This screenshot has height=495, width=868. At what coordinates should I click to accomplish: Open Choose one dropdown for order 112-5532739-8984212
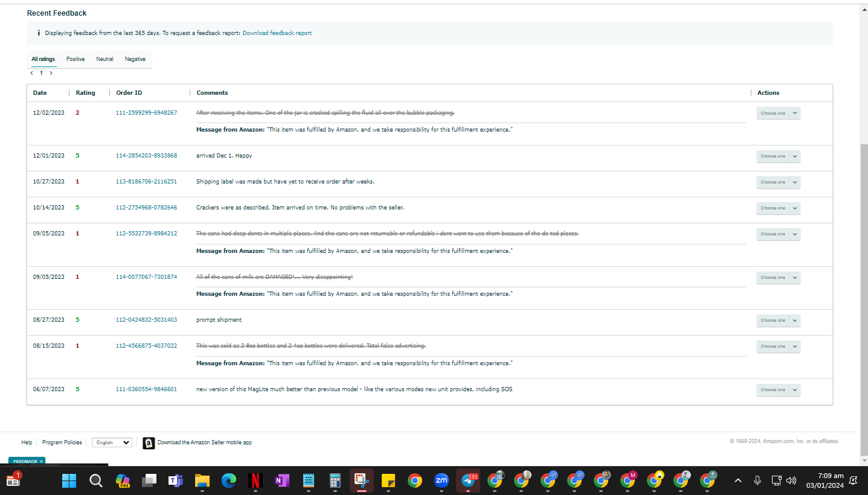click(x=778, y=234)
